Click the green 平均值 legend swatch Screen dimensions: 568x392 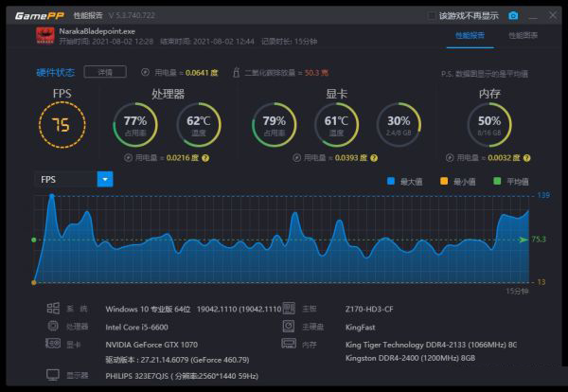[497, 181]
